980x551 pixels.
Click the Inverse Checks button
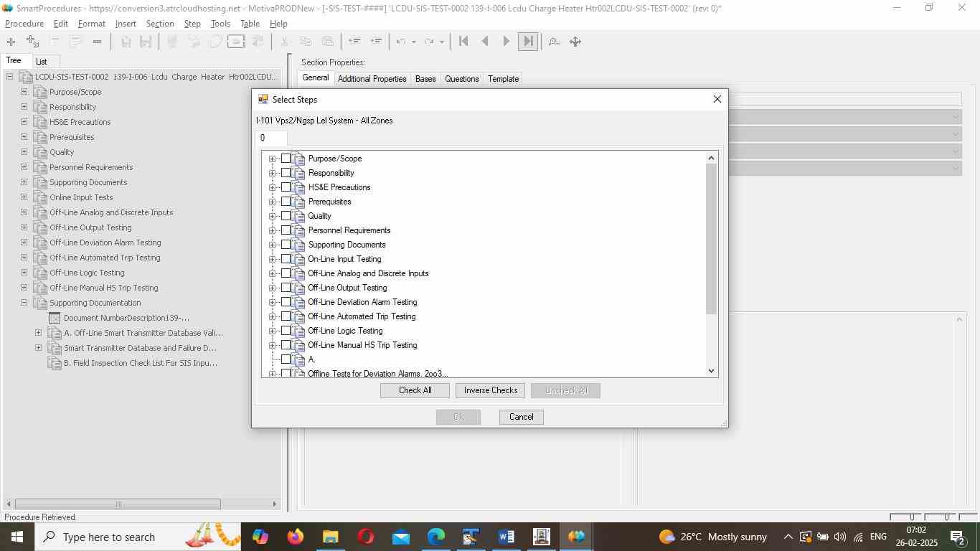click(491, 390)
